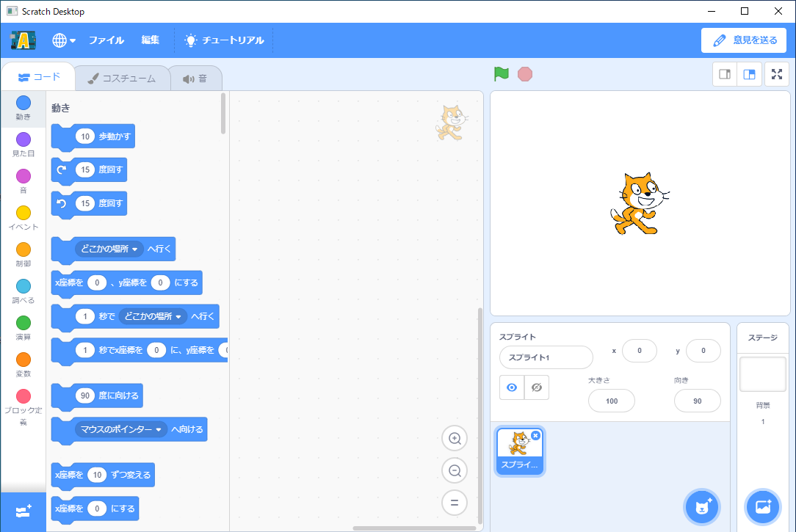Show the sprite with eye icon
This screenshot has width=796, height=532.
[512, 387]
